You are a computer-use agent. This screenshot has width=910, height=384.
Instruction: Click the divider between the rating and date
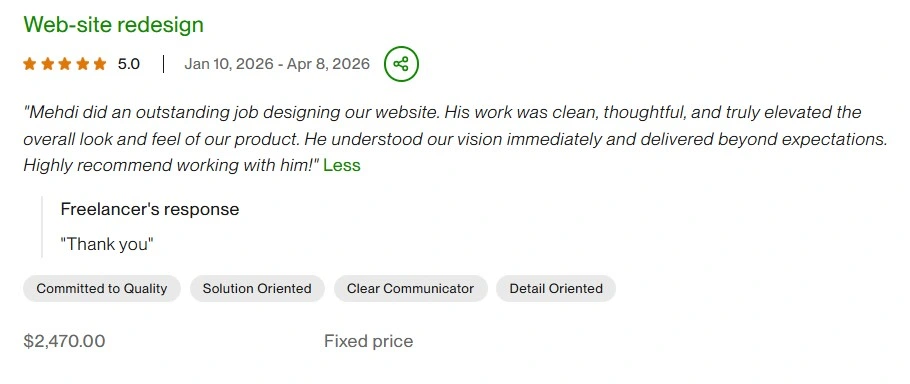click(164, 64)
